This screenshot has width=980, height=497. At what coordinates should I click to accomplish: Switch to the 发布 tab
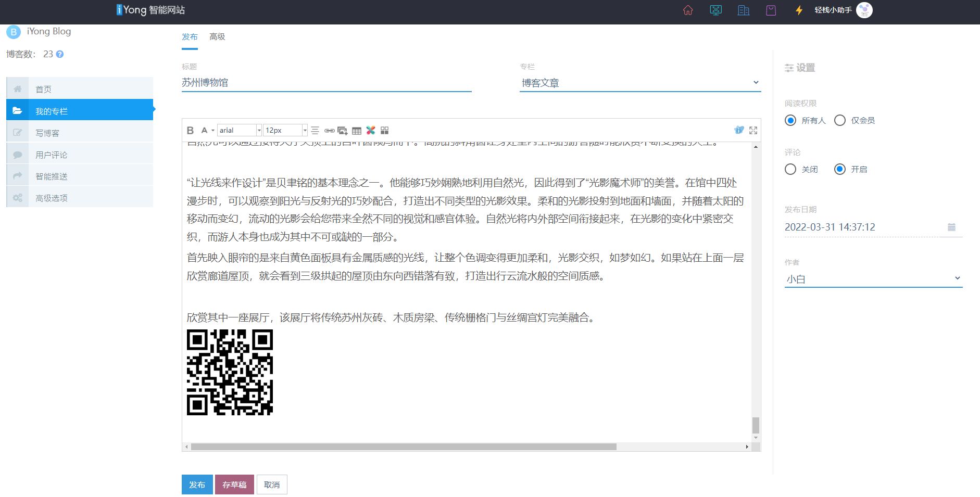tap(190, 37)
